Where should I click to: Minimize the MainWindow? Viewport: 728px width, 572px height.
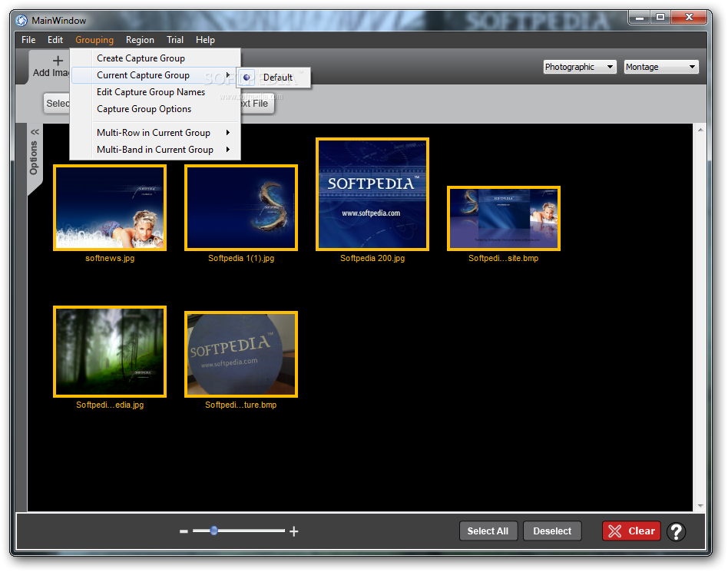(640, 18)
